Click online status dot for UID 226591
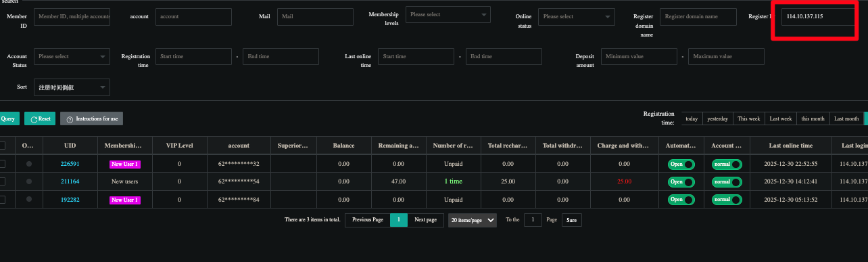 click(28, 164)
